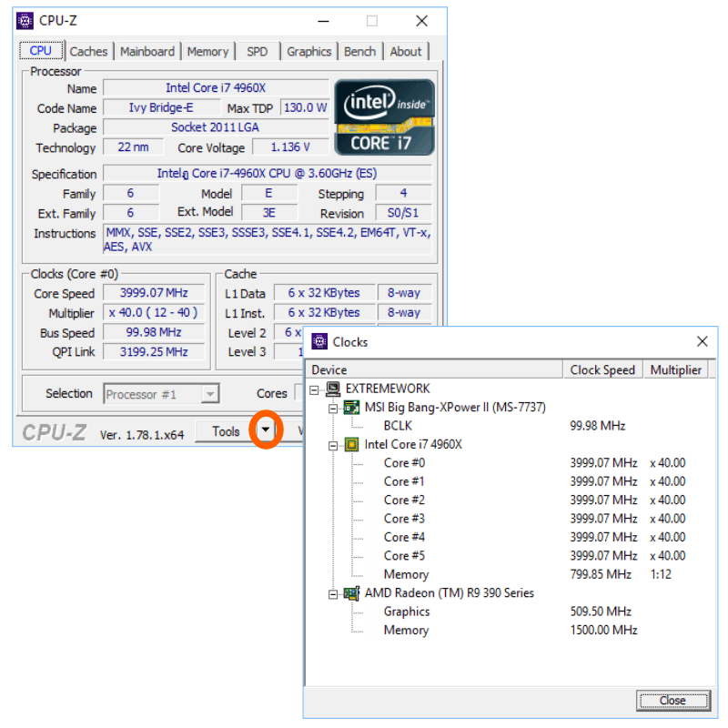Open the Tools dropdown arrow
The image size is (728, 728).
pyautogui.click(x=265, y=431)
